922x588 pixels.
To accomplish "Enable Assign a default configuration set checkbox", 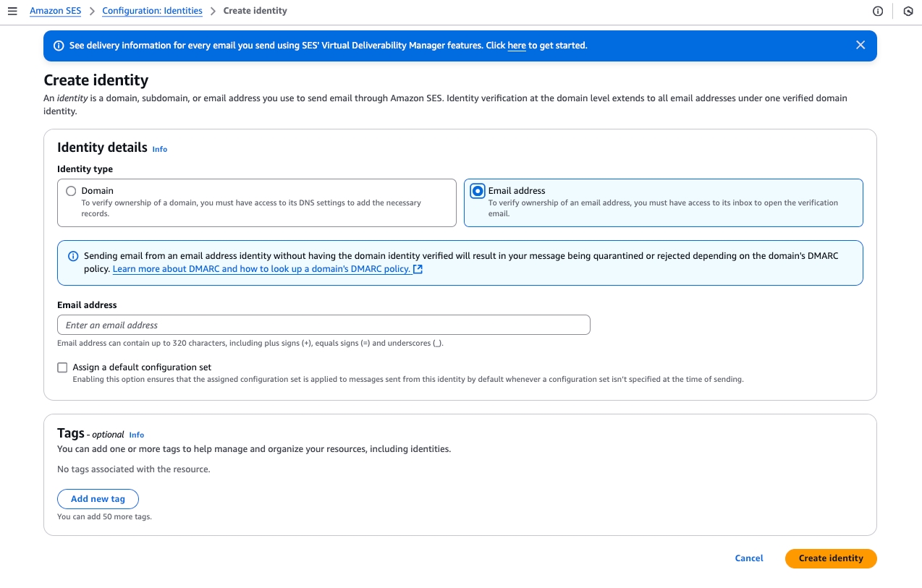I will tap(62, 367).
